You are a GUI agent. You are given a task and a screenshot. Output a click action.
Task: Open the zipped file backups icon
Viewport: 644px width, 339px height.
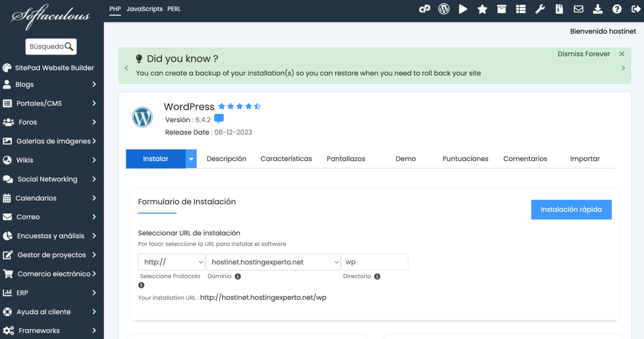tap(559, 9)
